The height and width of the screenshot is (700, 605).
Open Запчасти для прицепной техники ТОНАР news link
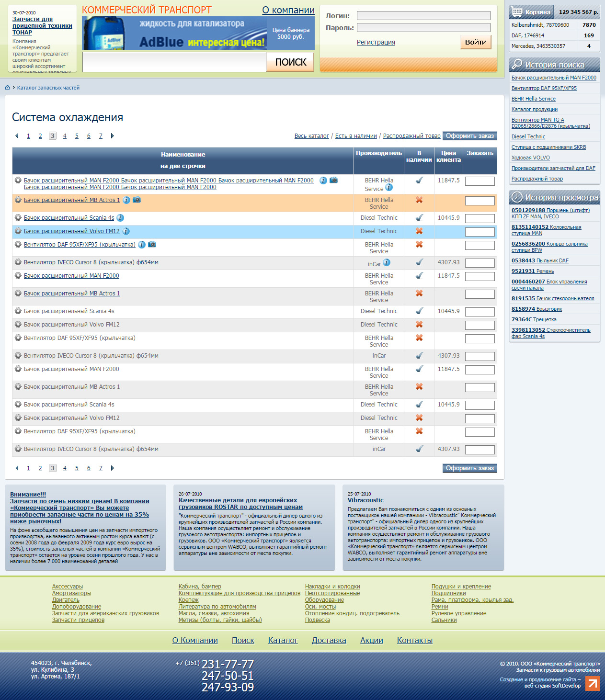[42, 26]
